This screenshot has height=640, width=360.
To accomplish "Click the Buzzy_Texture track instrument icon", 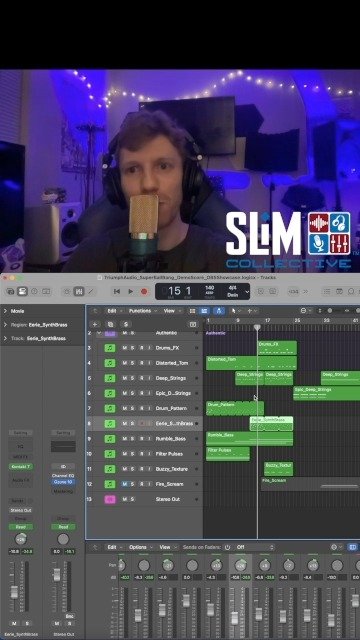I will click(x=110, y=469).
